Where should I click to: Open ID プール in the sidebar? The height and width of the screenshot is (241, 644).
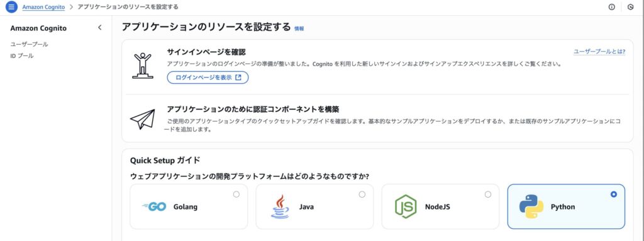(22, 56)
